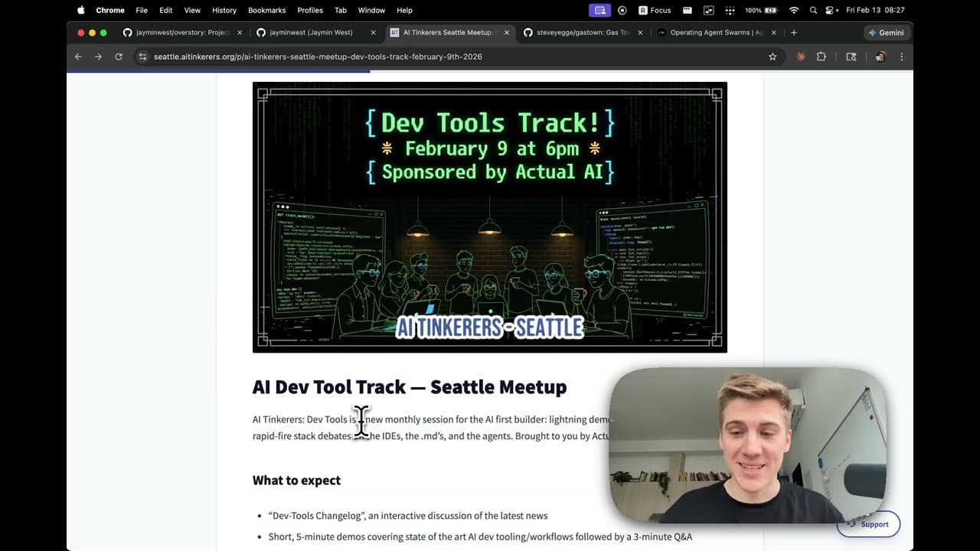Click the Support button
Viewport: 980px width, 551px height.
[869, 524]
